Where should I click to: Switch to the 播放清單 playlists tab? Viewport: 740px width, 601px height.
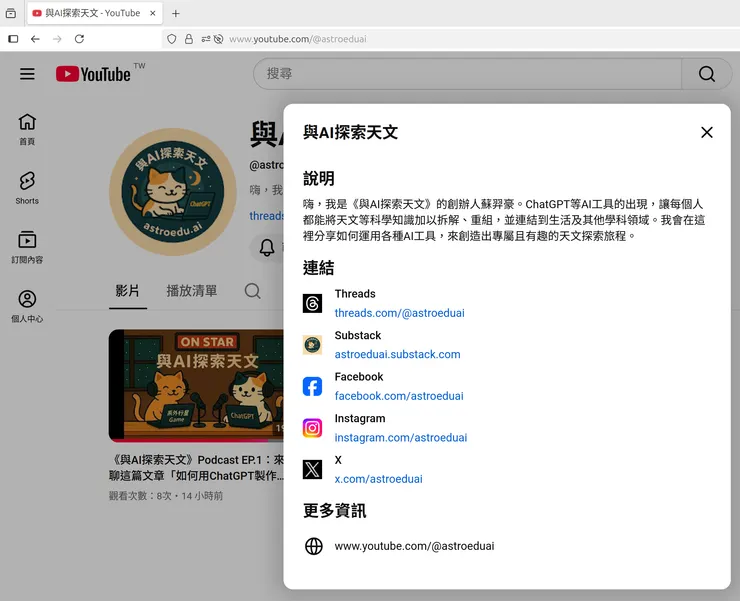192,291
